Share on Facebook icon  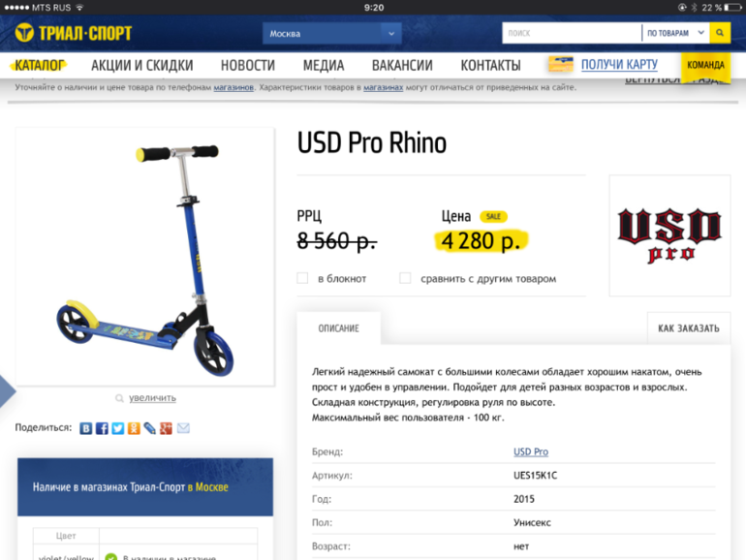102,428
